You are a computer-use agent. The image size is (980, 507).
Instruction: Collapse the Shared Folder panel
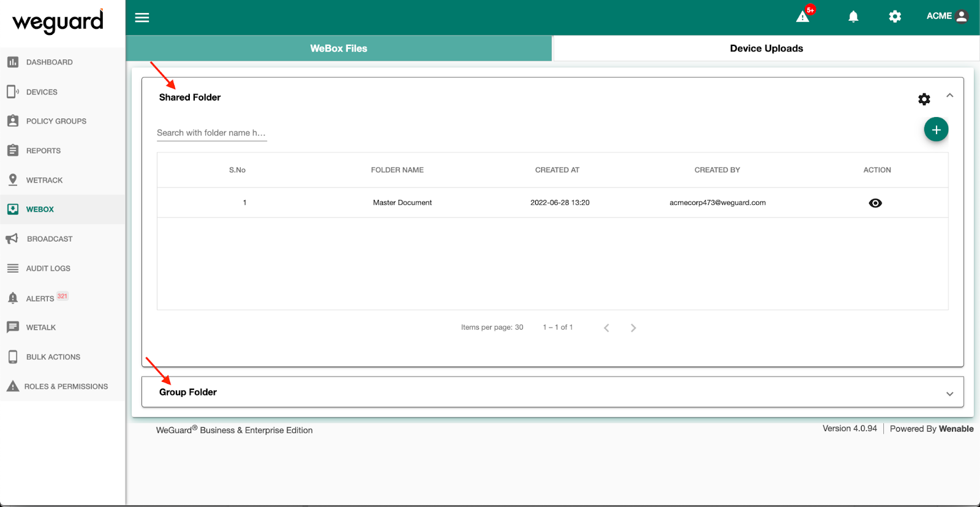coord(950,95)
